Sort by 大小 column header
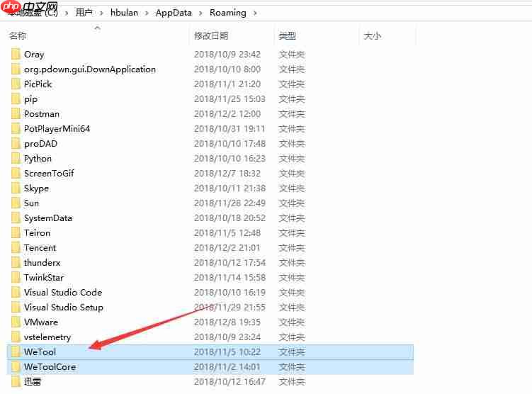The image size is (532, 394). coord(372,35)
